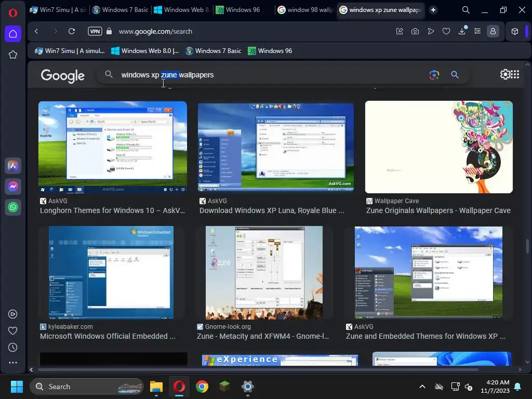Add page to bookmarks heart icon
Viewport: 532px width, 399px height.
(446, 31)
